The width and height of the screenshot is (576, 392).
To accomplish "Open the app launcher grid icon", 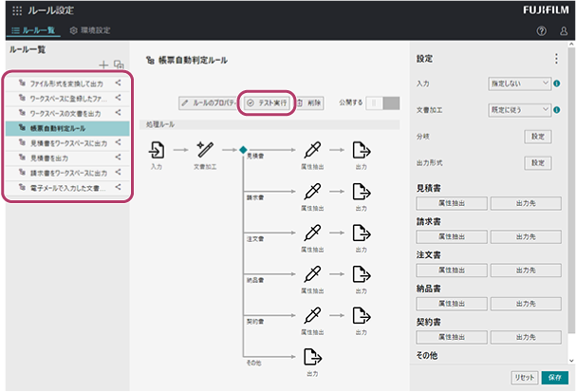I will 17,10.
